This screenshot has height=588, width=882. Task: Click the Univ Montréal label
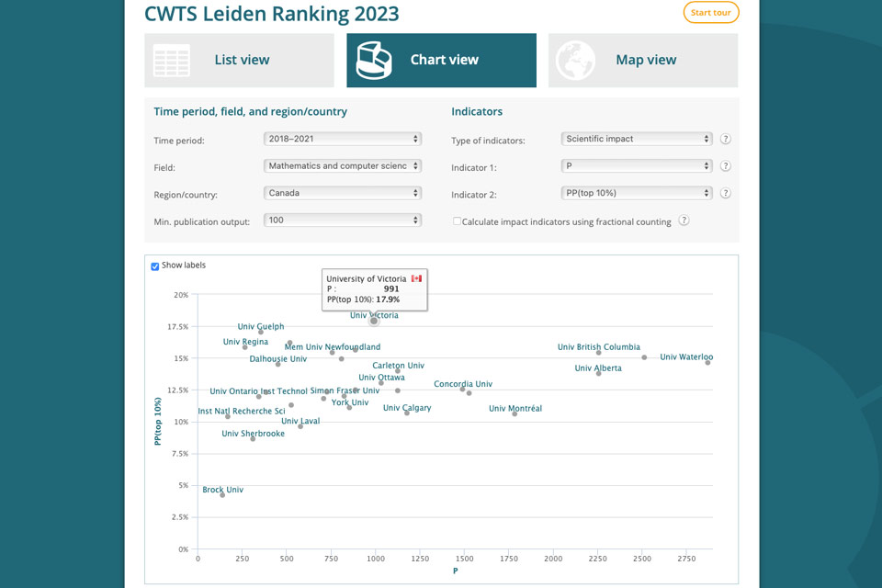click(515, 409)
